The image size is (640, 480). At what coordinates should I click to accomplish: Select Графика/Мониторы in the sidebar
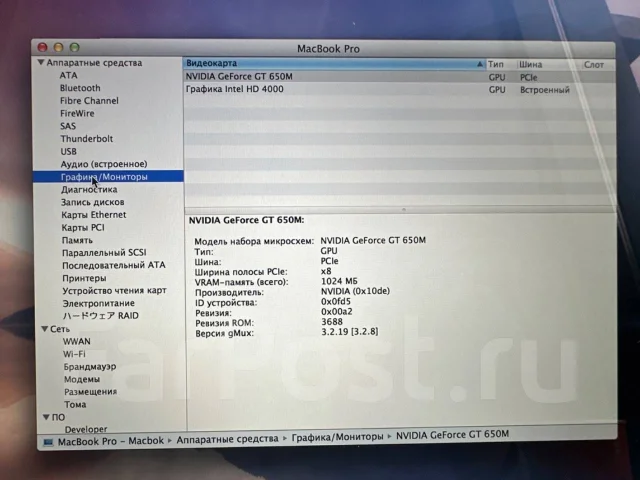108,177
